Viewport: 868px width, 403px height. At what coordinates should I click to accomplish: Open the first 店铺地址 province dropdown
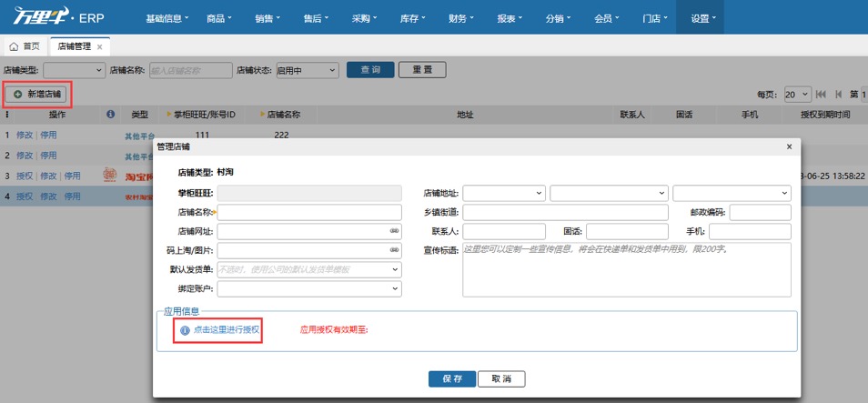pos(504,193)
